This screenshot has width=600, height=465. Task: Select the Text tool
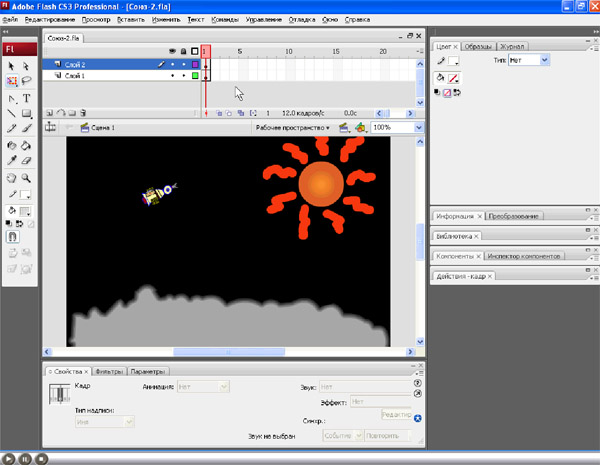click(27, 99)
